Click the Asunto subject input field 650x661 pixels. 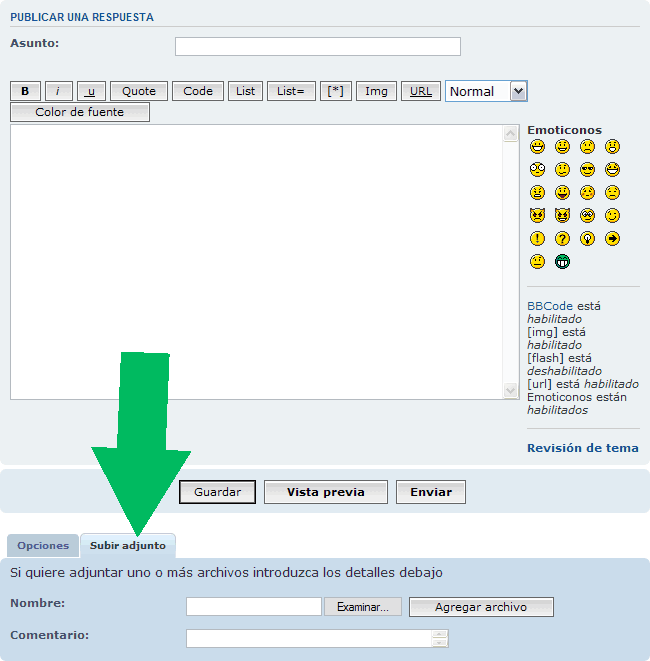coord(317,46)
